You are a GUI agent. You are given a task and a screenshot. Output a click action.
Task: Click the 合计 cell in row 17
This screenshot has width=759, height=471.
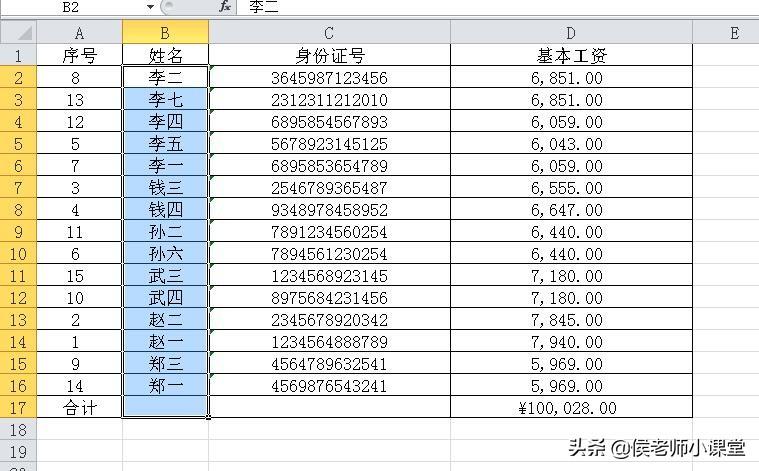tap(79, 408)
